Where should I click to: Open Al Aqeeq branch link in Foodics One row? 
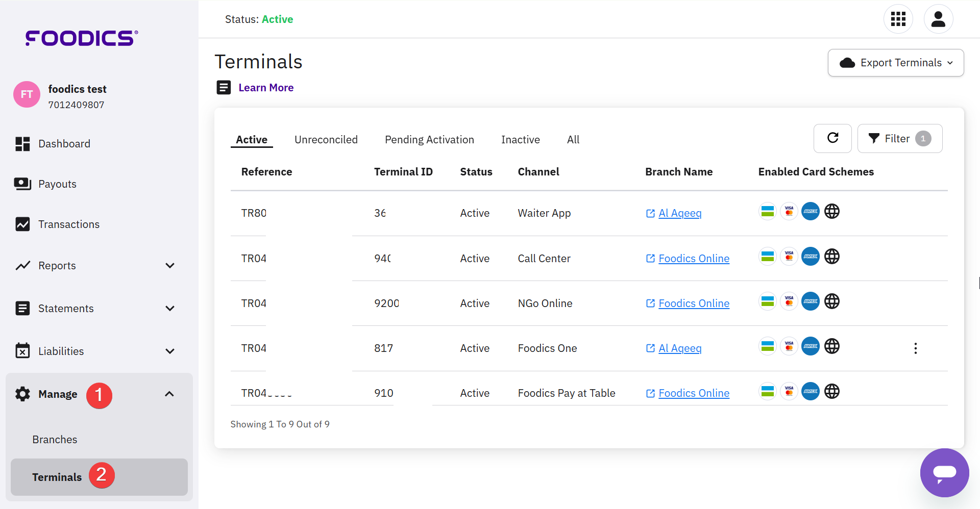click(680, 348)
